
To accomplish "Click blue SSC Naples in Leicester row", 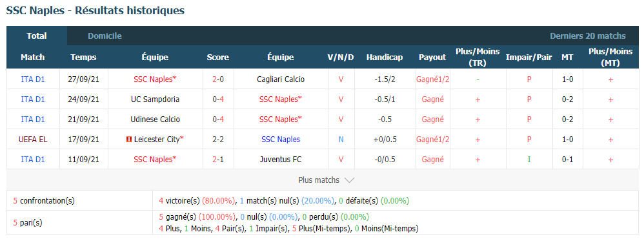I will click(281, 140).
